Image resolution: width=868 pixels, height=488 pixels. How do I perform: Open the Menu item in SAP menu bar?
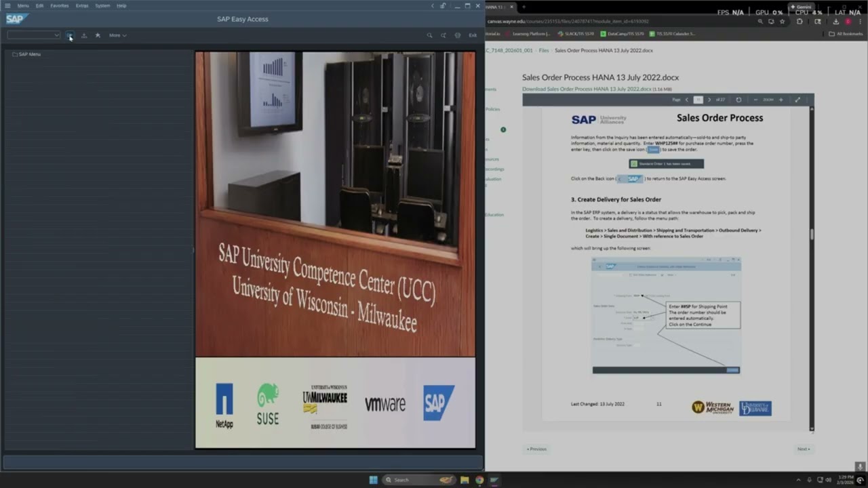click(23, 5)
